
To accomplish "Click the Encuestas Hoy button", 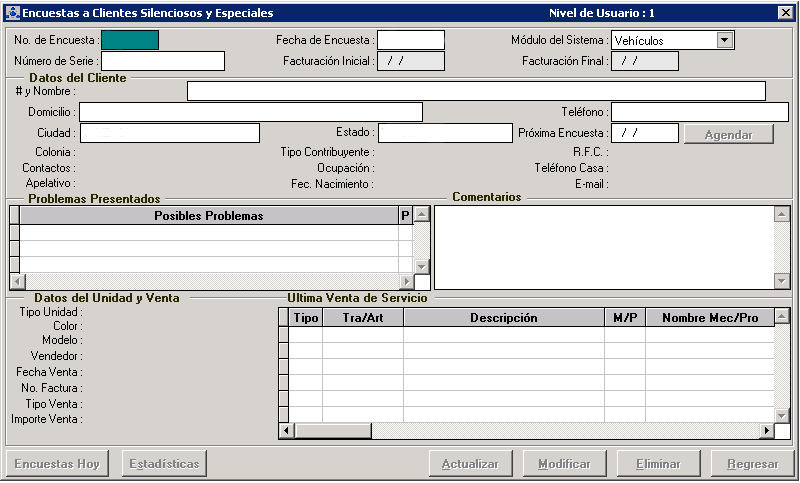I will click(x=57, y=464).
